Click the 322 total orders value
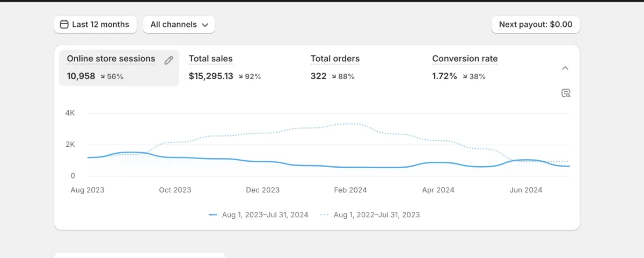Screen dimensions: 644x258 click(319, 76)
